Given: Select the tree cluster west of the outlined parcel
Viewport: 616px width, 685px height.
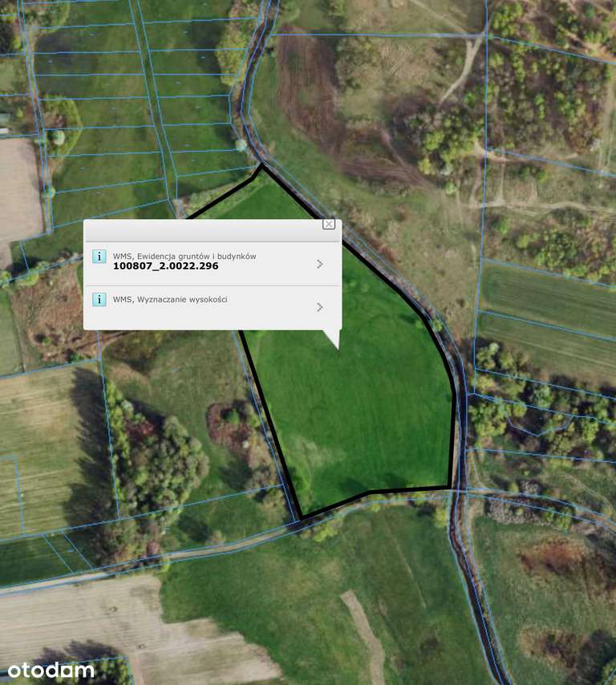Looking at the screenshot, I should pos(162,463).
